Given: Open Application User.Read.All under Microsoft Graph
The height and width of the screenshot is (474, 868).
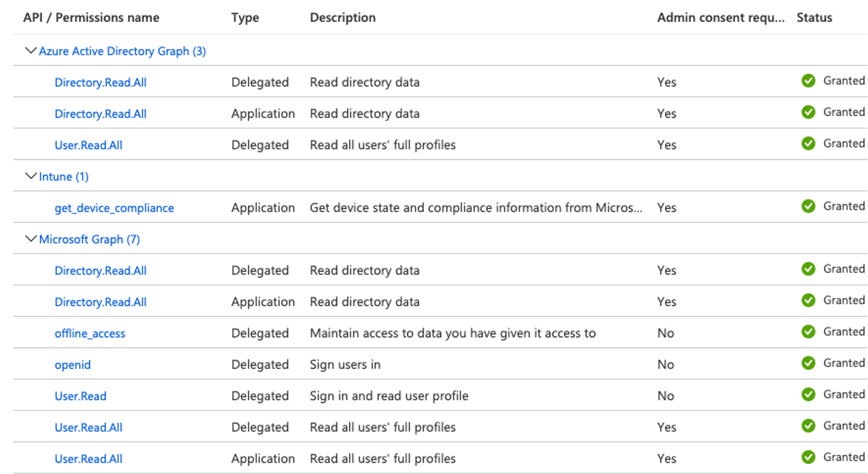Looking at the screenshot, I should click(x=88, y=458).
